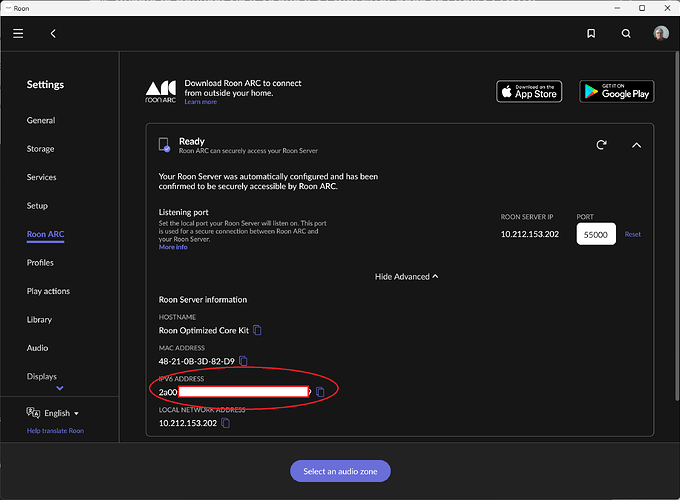Viewport: 680px width, 500px height.
Task: Click the Roon Optimized Core Kit hostname
Action: pos(203,330)
